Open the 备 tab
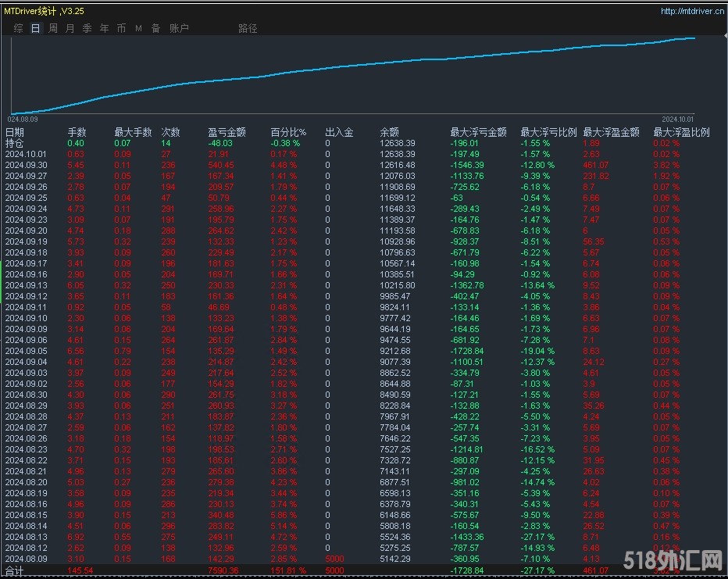728x579 pixels. (155, 28)
